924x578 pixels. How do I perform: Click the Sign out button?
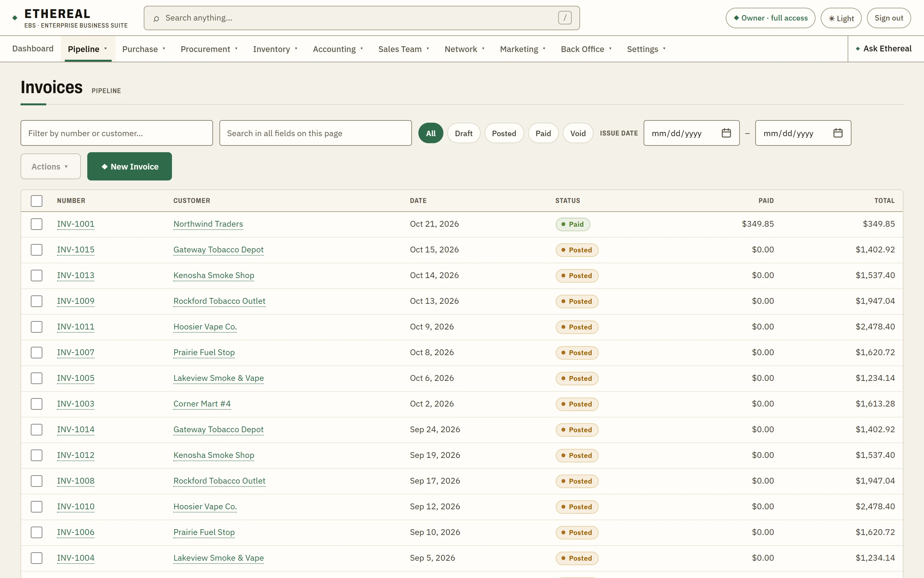click(x=888, y=18)
